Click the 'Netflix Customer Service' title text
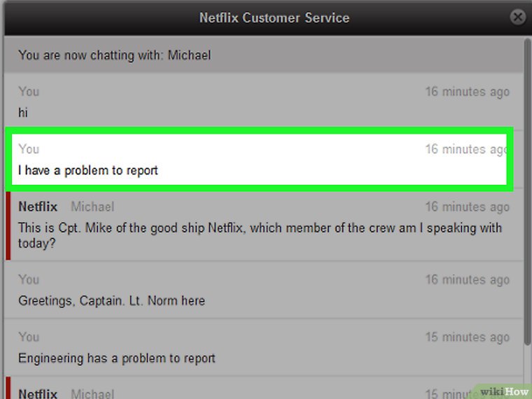 coord(274,17)
